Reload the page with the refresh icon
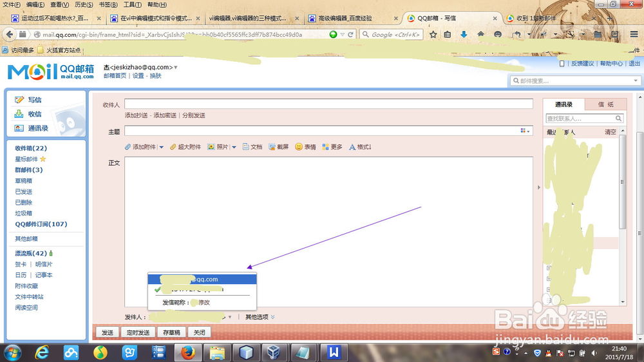This screenshot has height=362, width=644. 350,35
